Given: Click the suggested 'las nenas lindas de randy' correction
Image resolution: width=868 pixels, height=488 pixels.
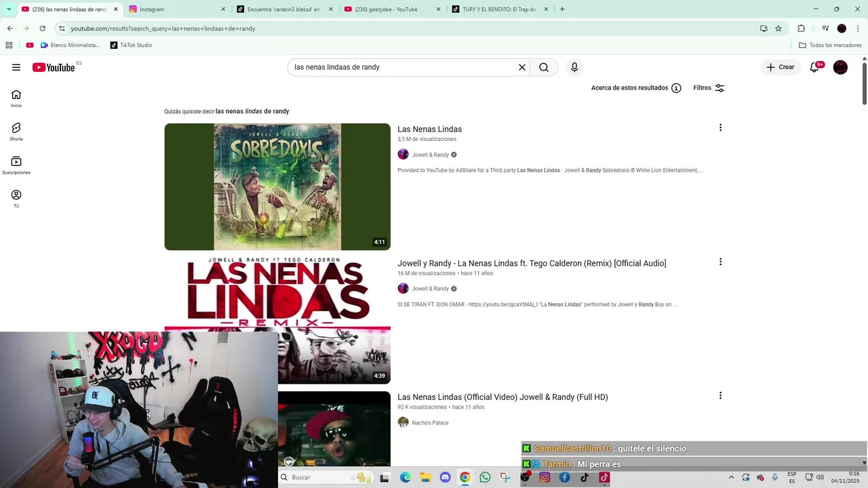Looking at the screenshot, I should (x=252, y=111).
